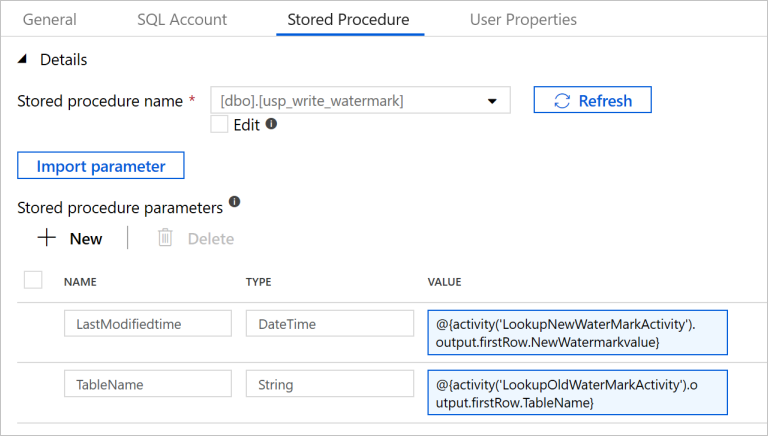The width and height of the screenshot is (768, 436).
Task: Edit the LookupNewWaterMarkActivity value expression
Action: 577,333
